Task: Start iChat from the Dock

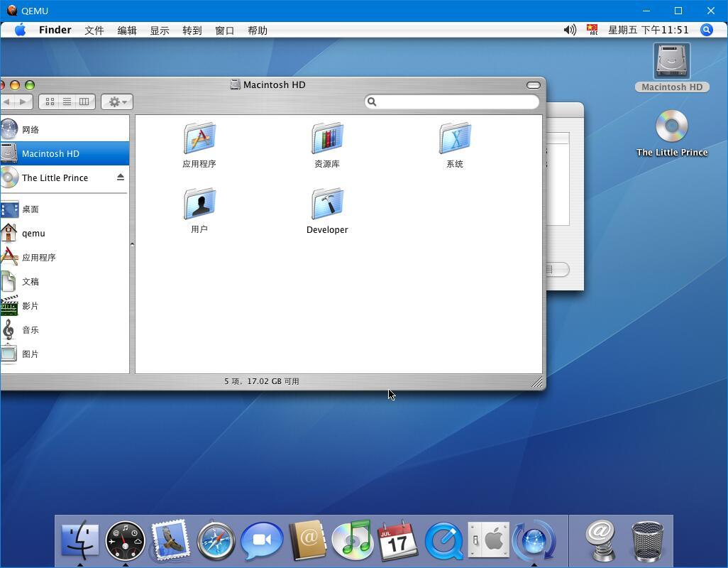Action: point(262,541)
